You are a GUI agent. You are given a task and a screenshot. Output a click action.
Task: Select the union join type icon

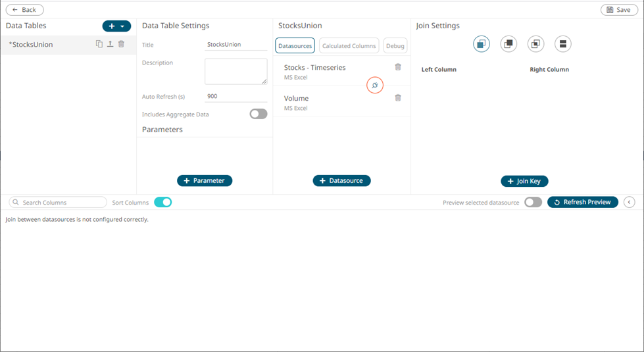(x=562, y=44)
